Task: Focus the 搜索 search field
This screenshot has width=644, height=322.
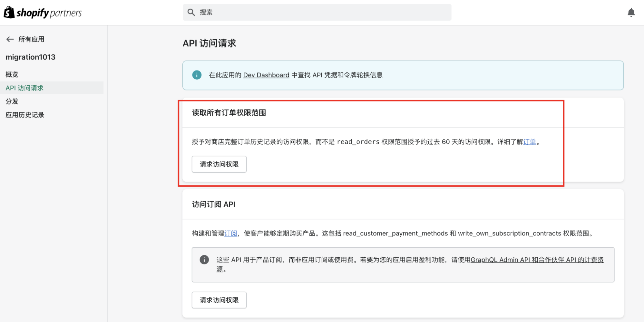Action: 317,12
